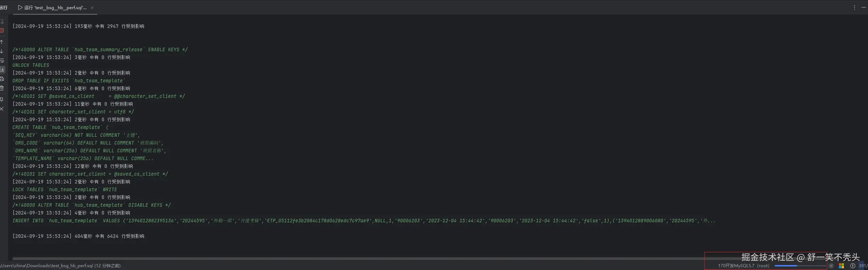
Task: Click the colorful Windows-style status bar icon
Action: [x=841, y=266]
